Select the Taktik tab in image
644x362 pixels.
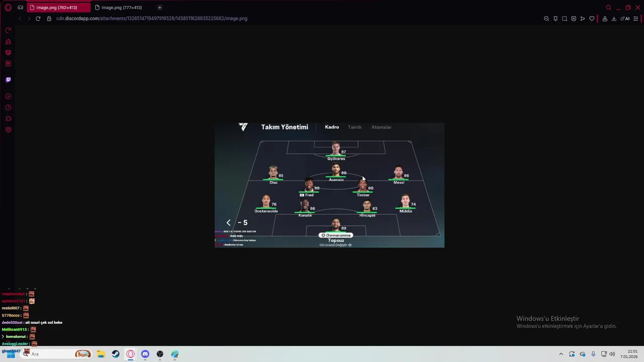pyautogui.click(x=355, y=127)
